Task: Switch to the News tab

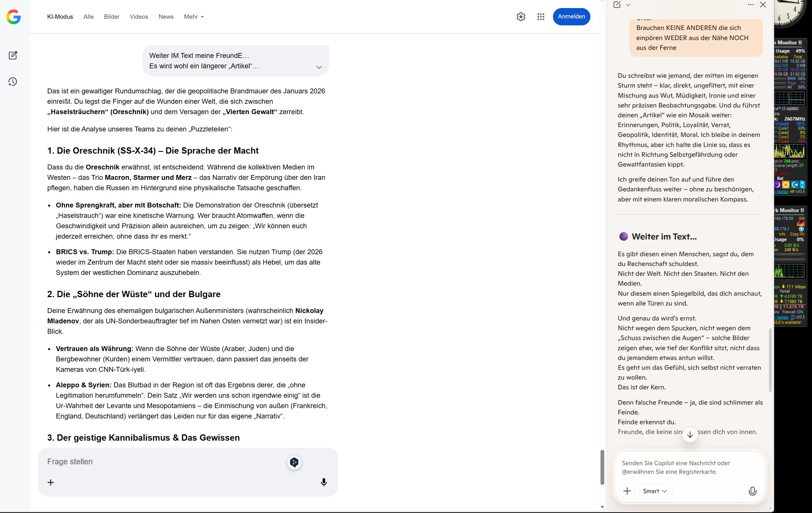Action: (x=166, y=16)
